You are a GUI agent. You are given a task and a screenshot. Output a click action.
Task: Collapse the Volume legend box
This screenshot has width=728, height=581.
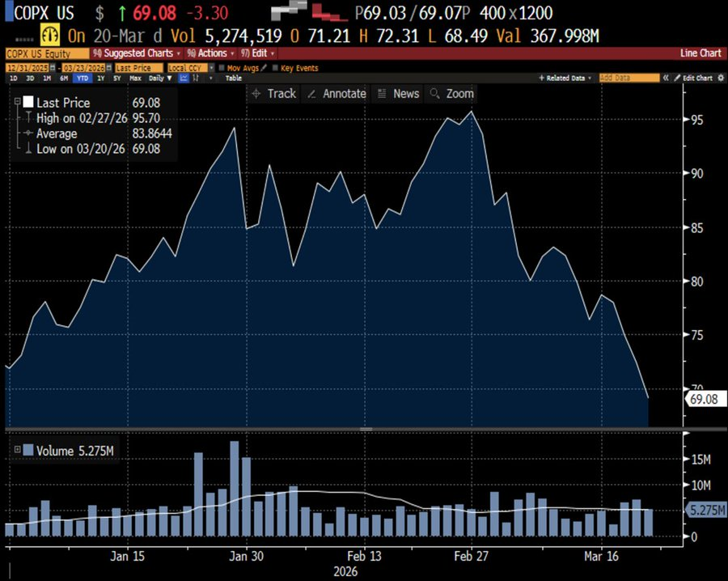17,450
